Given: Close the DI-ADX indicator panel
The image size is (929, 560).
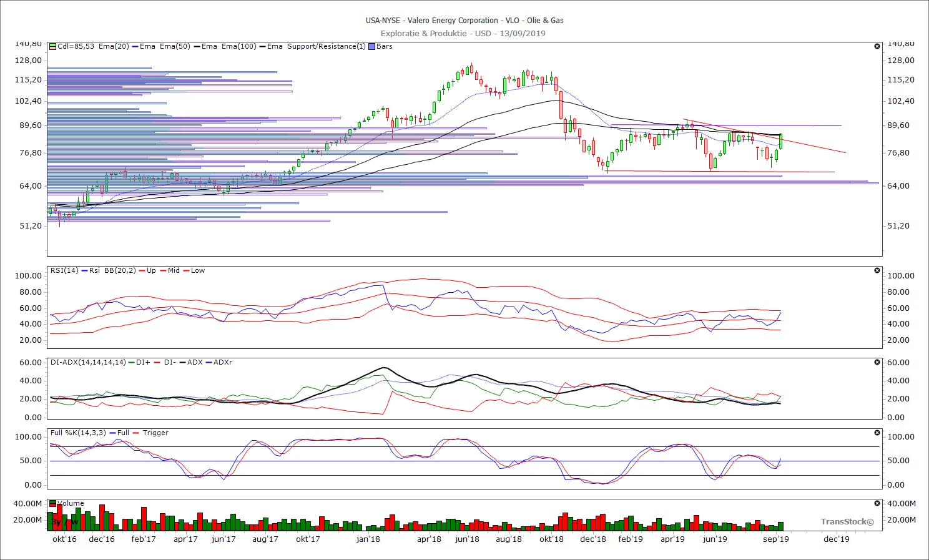Looking at the screenshot, I should [x=877, y=362].
